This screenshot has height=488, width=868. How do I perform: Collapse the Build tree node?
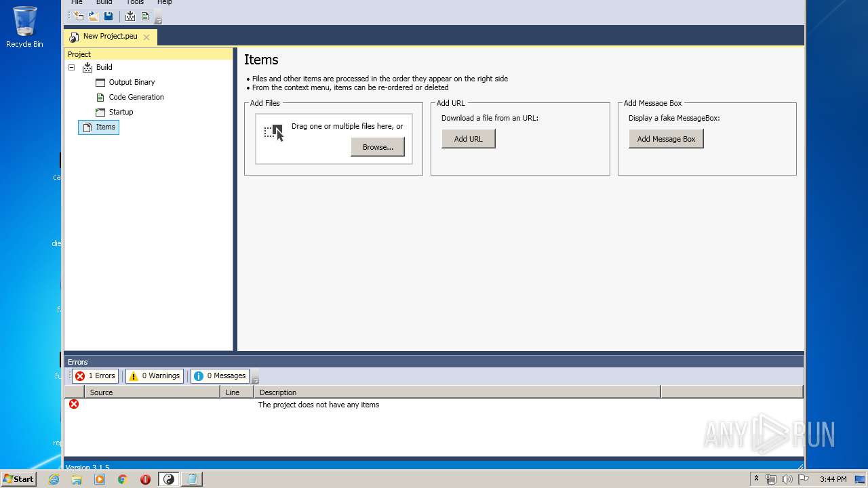[72, 67]
